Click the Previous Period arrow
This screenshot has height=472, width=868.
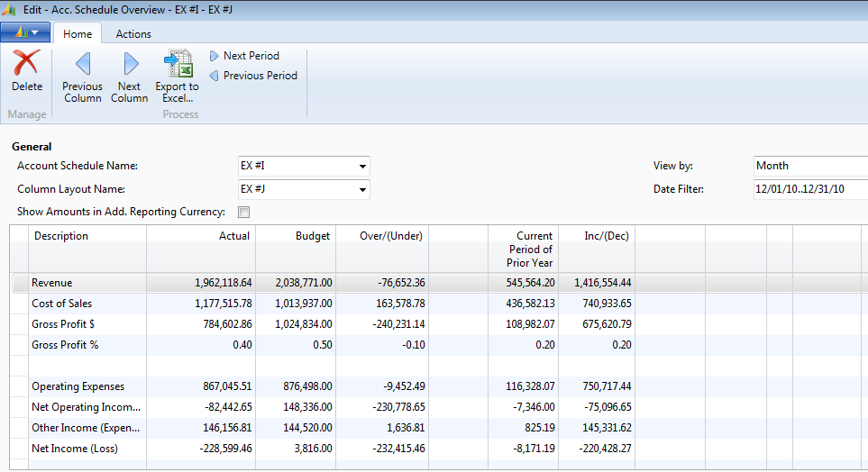[x=215, y=76]
